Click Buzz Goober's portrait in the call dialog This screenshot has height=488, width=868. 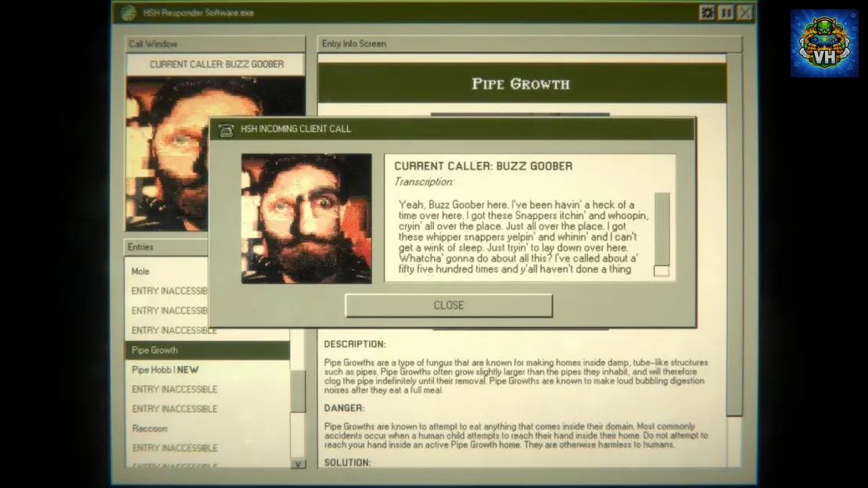point(307,219)
